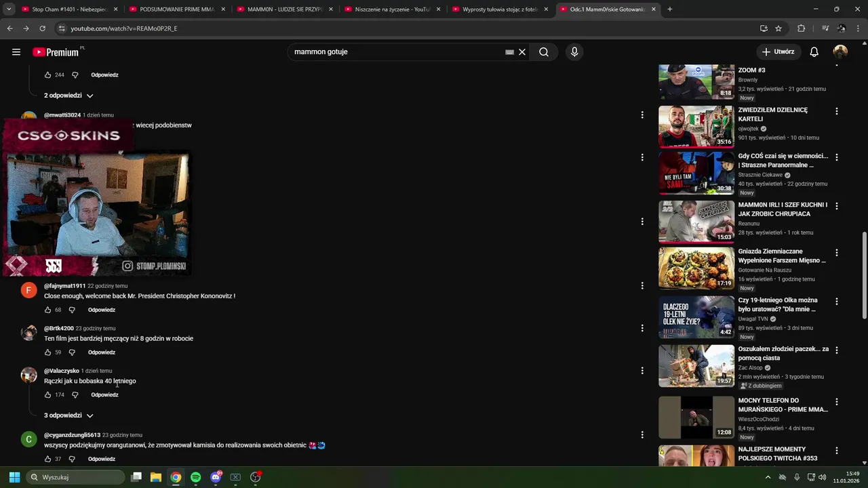Open the volume icon in system tray

(x=823, y=477)
